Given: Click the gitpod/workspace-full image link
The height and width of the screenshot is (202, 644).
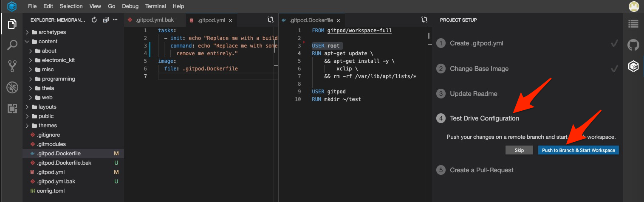Looking at the screenshot, I should (x=360, y=31).
